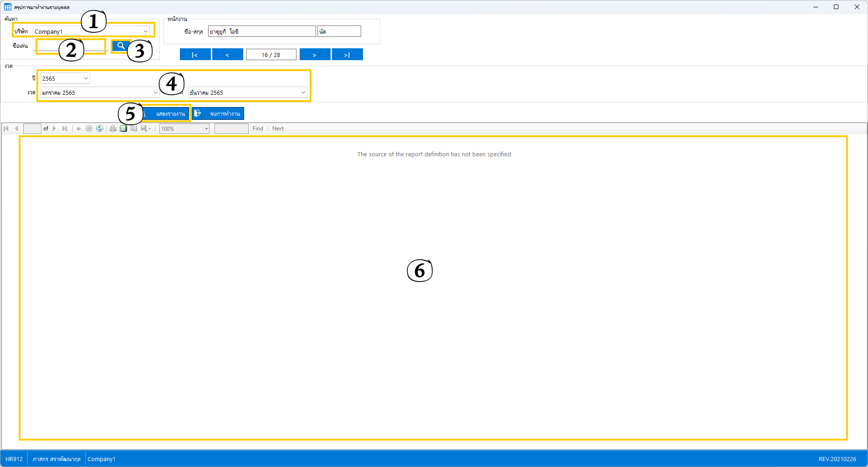Jump to first employee record button
This screenshot has height=467, width=868.
195,55
